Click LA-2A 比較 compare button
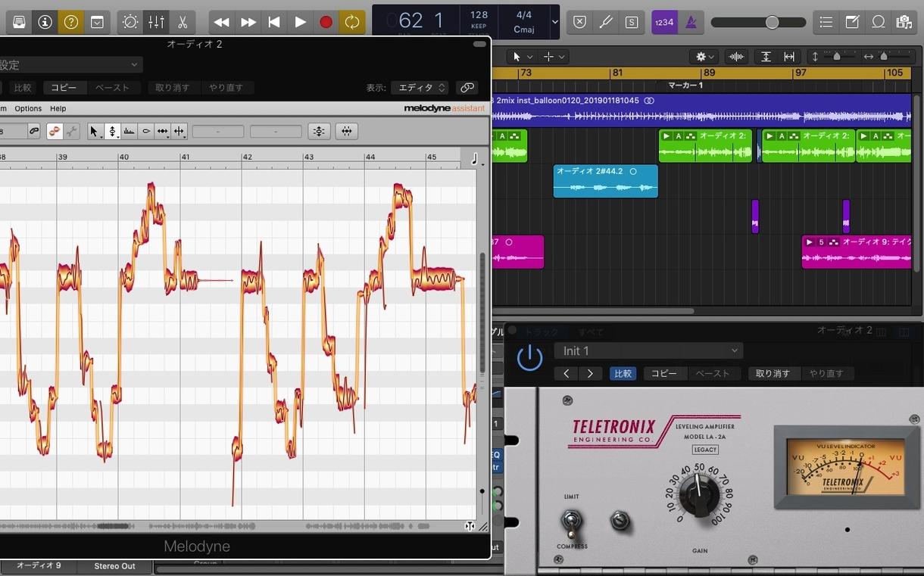Viewport: 924px width, 576px height. click(623, 373)
